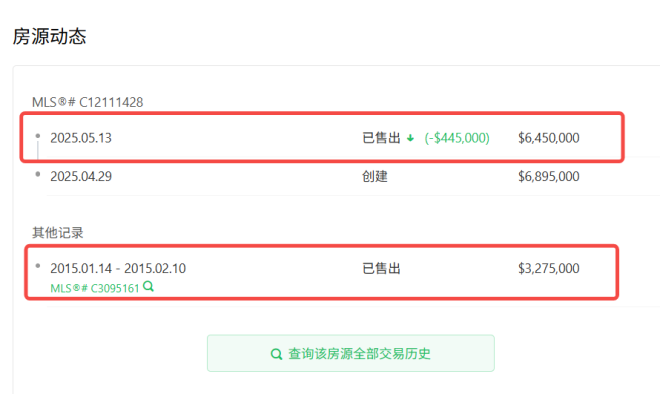The width and height of the screenshot is (660, 394).
Task: Click timeline bullet for 2015.01.14 record
Action: point(38,266)
